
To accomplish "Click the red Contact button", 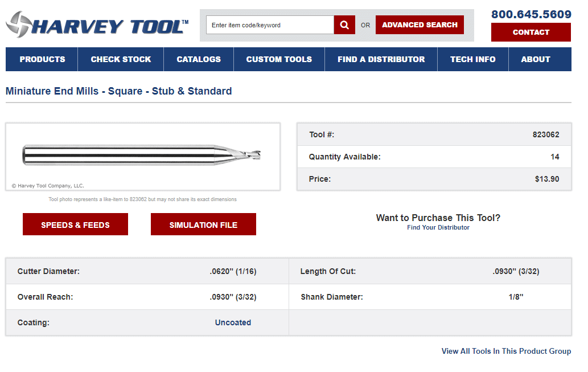I will (x=531, y=32).
